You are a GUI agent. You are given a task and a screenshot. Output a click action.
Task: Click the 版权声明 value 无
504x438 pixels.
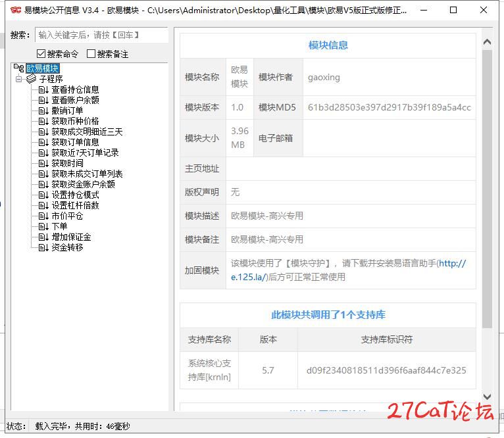click(x=236, y=192)
